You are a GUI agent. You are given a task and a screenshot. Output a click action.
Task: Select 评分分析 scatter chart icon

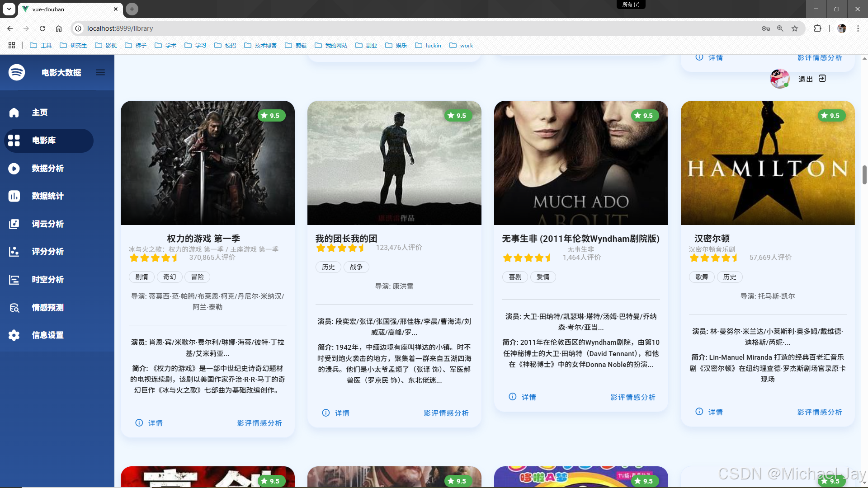pyautogui.click(x=14, y=252)
